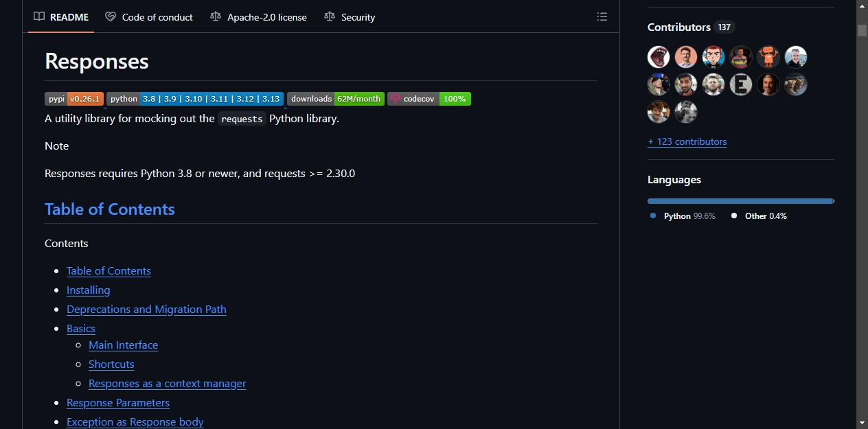Click the Other 0.4% language entry
The image size is (868, 429).
(759, 216)
